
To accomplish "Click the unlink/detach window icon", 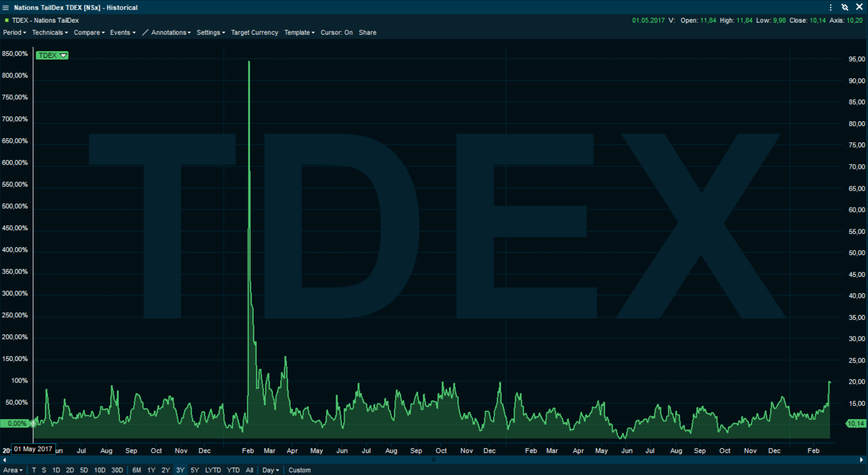I will [x=845, y=7].
